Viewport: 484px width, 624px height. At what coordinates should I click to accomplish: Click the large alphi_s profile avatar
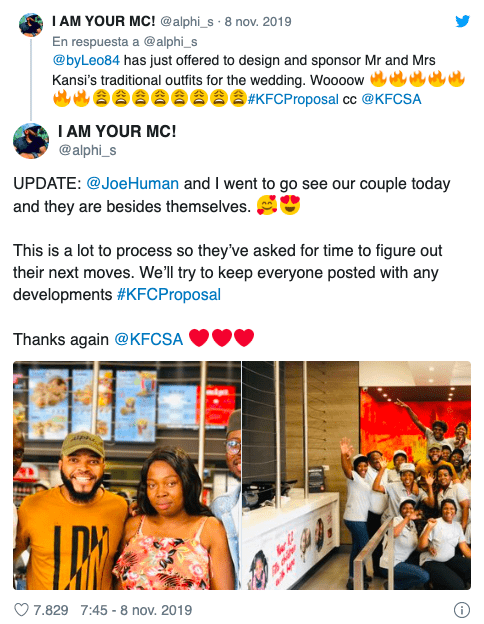[x=31, y=141]
